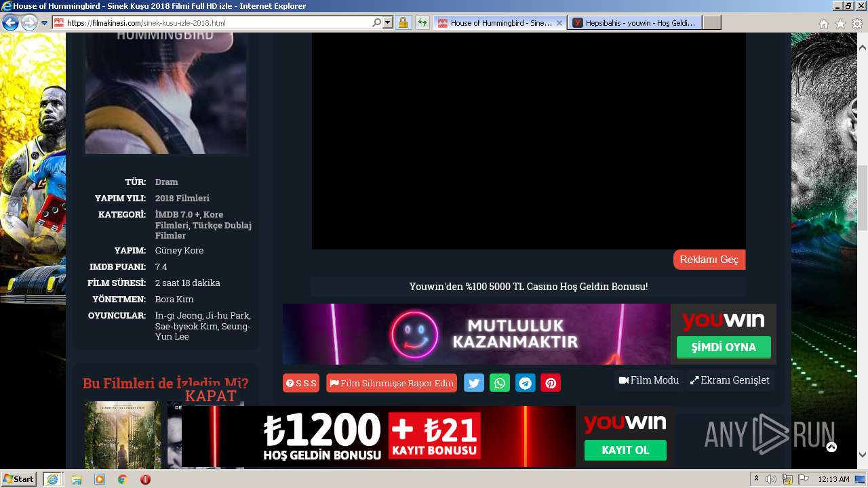The image size is (868, 488).
Task: Click the black video player area
Action: click(x=528, y=141)
